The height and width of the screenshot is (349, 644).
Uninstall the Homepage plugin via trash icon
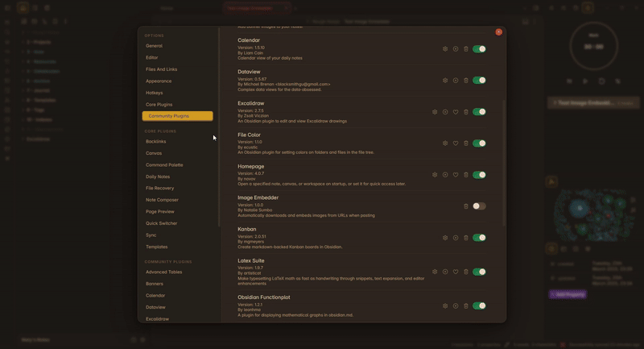pyautogui.click(x=466, y=175)
